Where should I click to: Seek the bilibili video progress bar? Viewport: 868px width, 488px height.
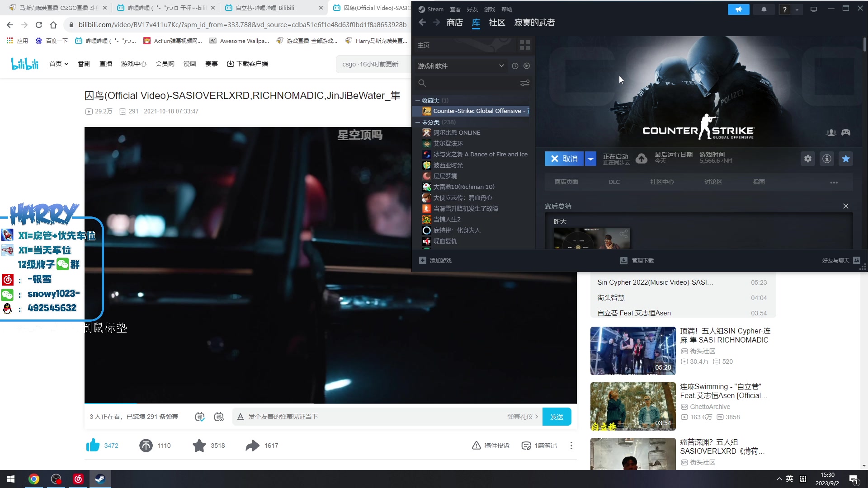330,403
